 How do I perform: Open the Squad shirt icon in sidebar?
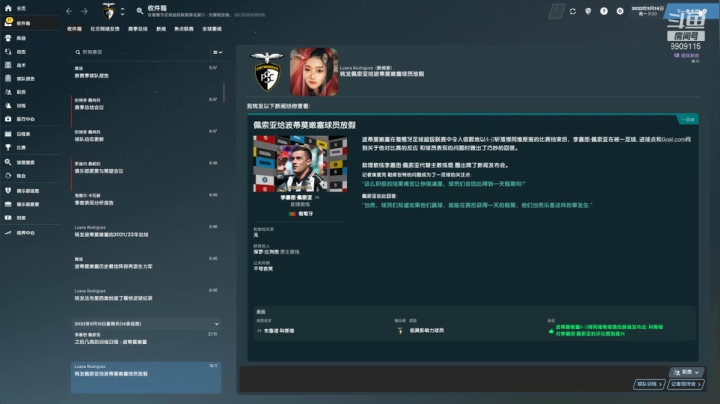pos(8,38)
